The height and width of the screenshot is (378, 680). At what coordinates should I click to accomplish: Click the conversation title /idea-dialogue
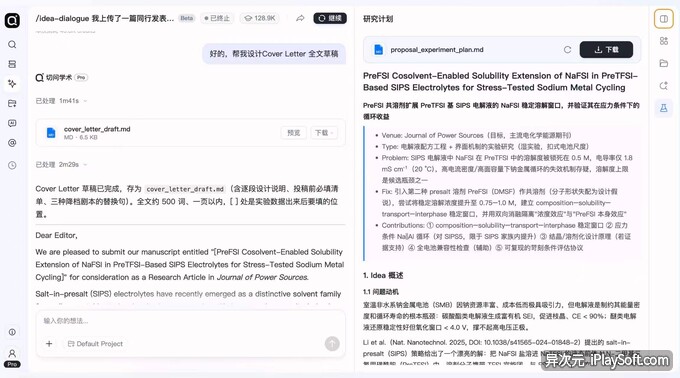coord(105,18)
